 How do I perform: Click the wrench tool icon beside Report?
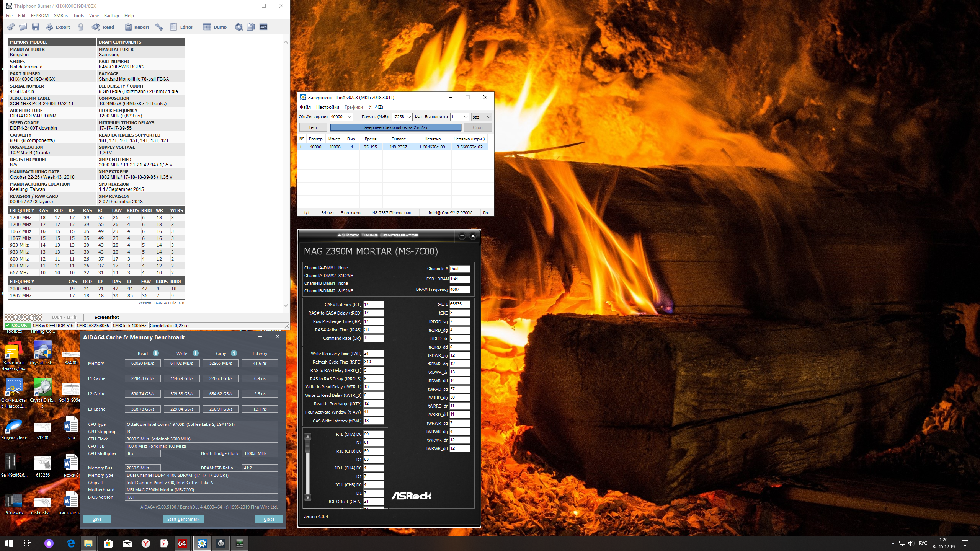pos(159,27)
